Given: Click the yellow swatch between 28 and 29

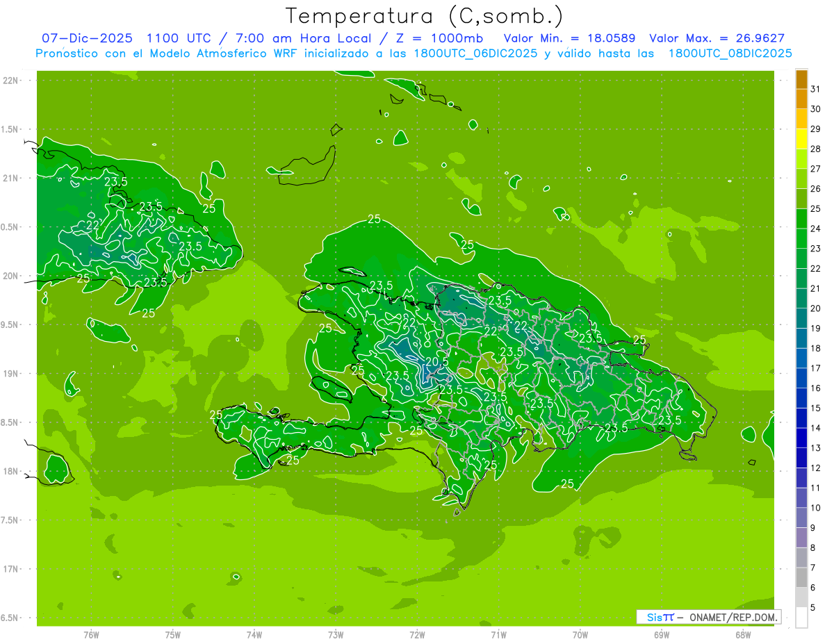Looking at the screenshot, I should (x=801, y=139).
